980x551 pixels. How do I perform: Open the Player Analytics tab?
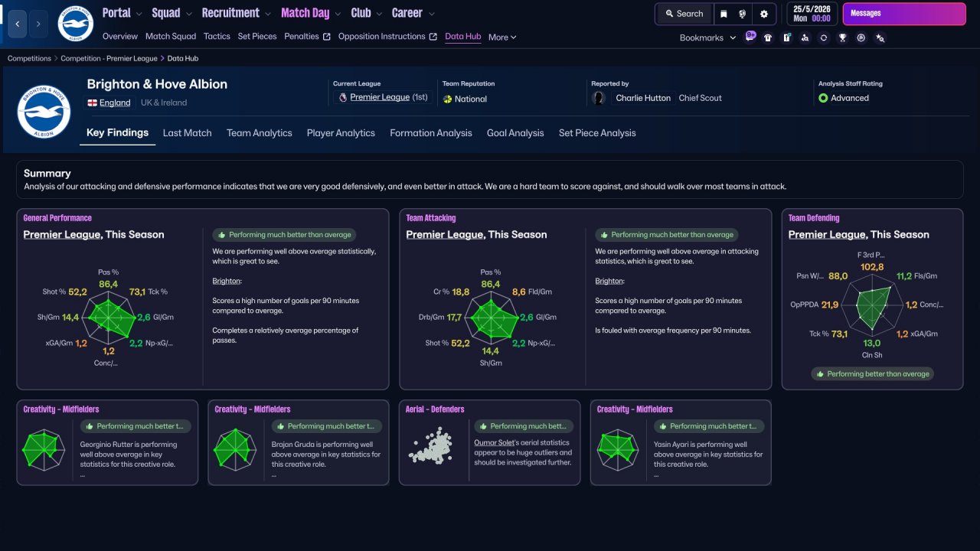click(x=341, y=133)
